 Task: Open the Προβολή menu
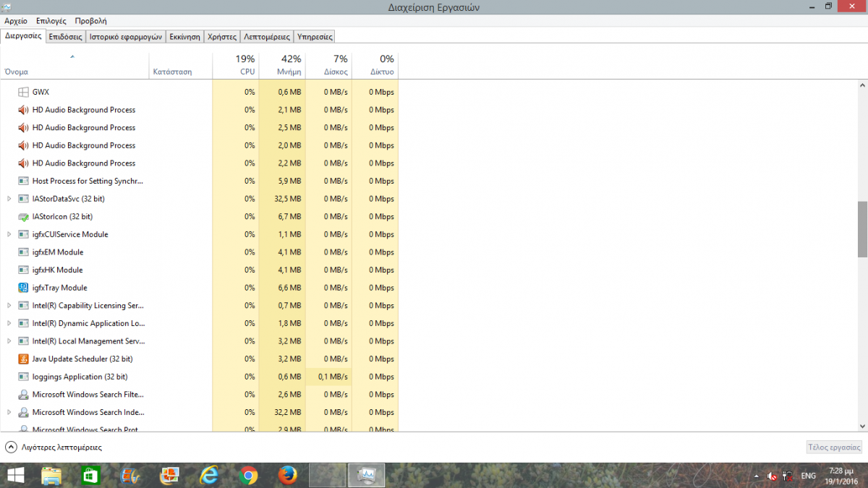[x=90, y=21]
